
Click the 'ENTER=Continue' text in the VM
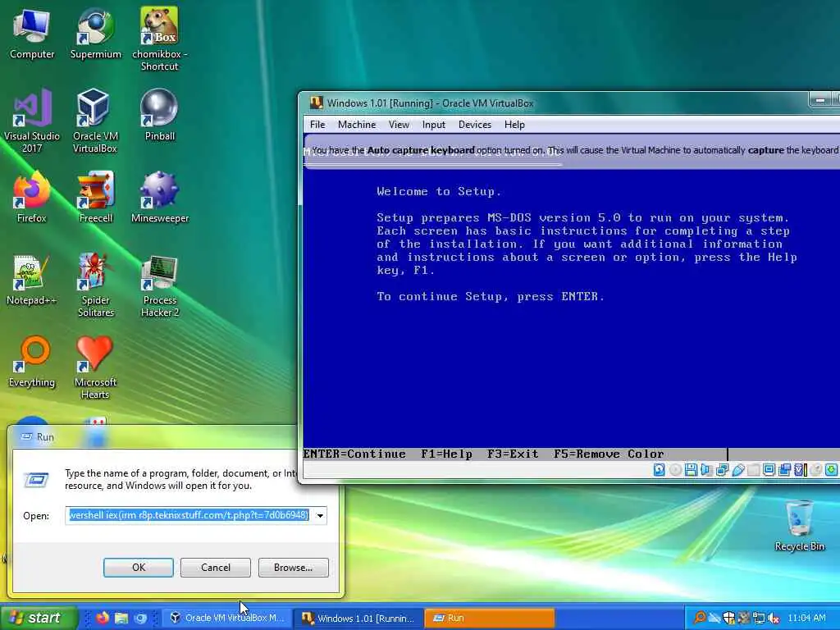[x=354, y=454]
